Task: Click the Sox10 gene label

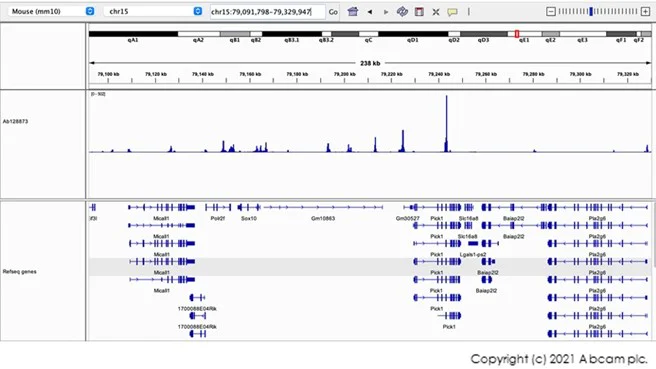Action: [249, 218]
